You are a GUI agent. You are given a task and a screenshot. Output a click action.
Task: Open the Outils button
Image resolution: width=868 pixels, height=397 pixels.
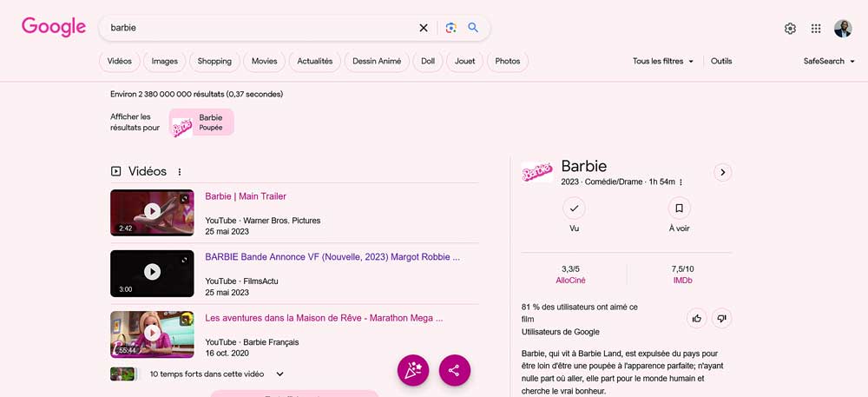pyautogui.click(x=721, y=62)
